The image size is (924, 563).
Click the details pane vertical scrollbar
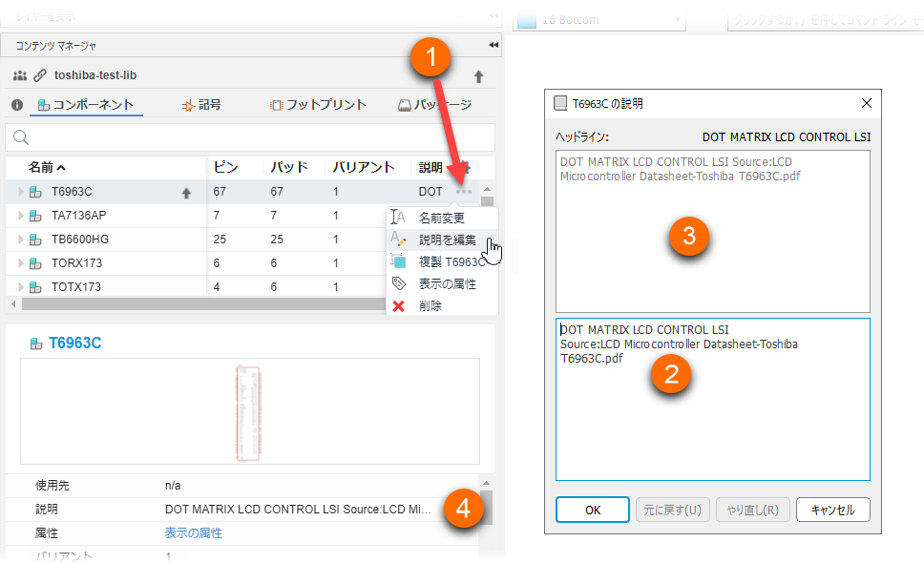pyautogui.click(x=486, y=508)
